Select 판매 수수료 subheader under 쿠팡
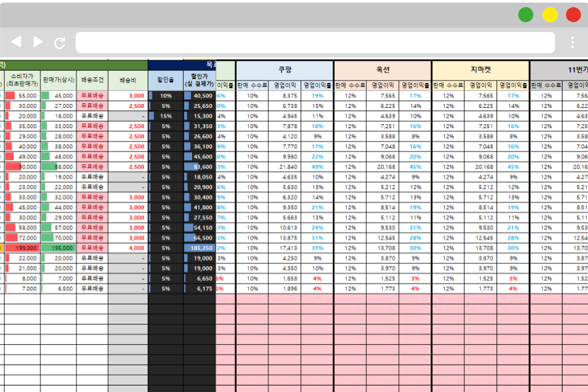The width and height of the screenshot is (588, 392). pyautogui.click(x=252, y=86)
